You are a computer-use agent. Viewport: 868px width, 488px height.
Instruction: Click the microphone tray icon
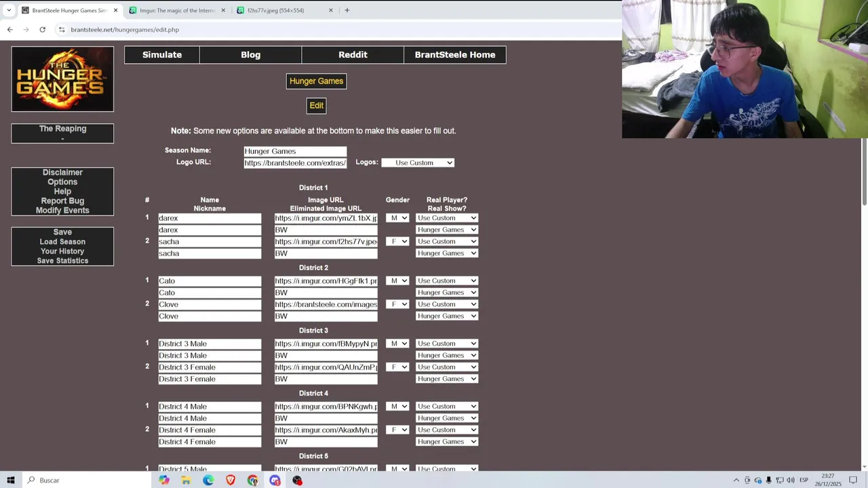[x=769, y=480]
